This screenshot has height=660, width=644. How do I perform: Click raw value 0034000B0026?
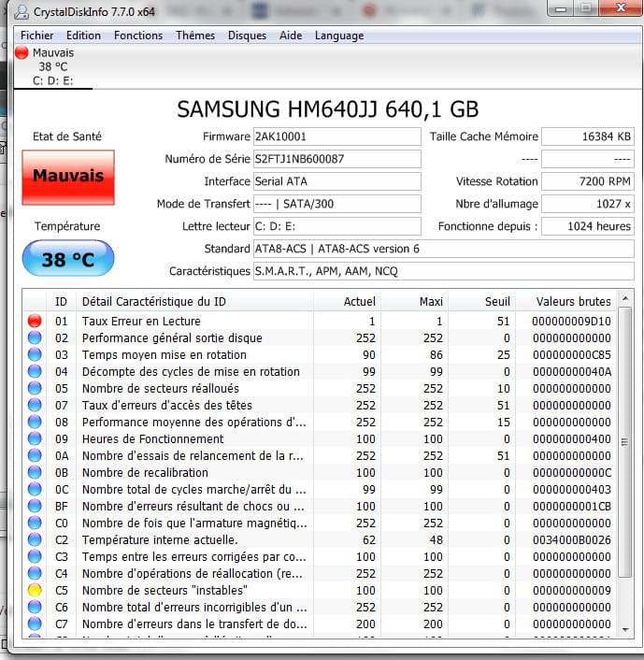point(571,539)
